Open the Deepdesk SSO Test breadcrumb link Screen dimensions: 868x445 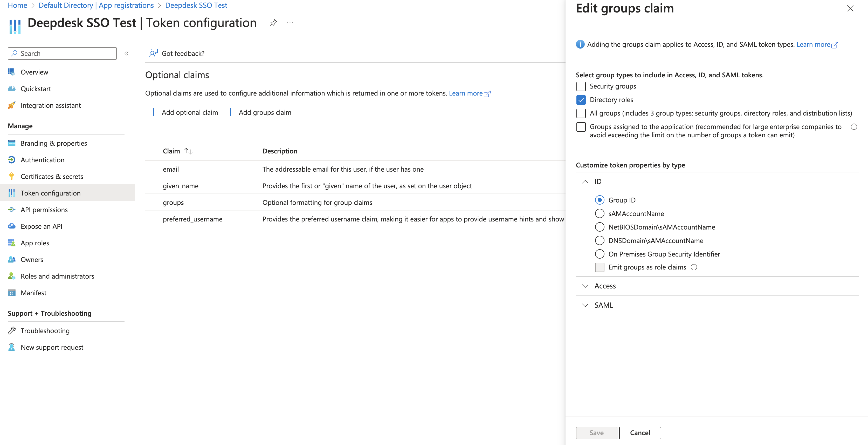196,5
